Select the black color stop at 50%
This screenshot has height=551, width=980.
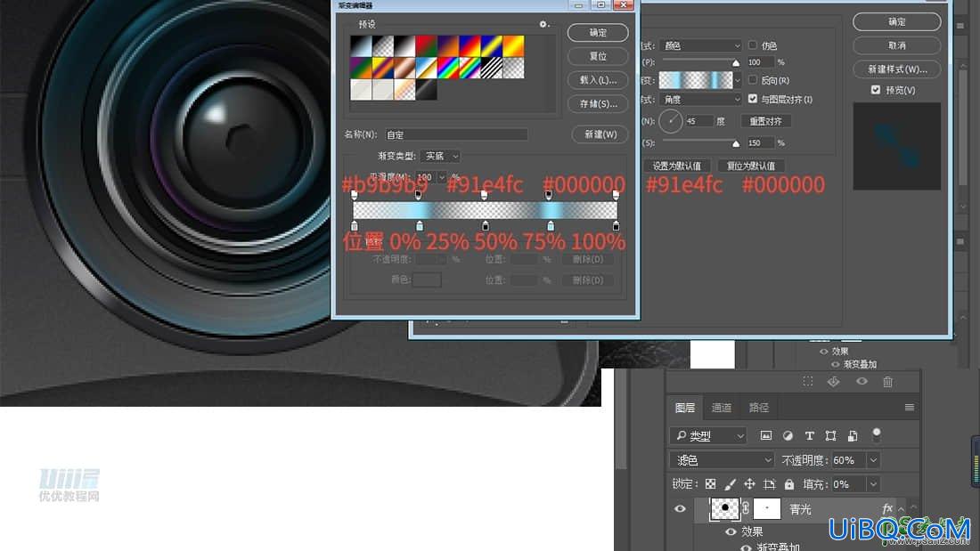485,225
